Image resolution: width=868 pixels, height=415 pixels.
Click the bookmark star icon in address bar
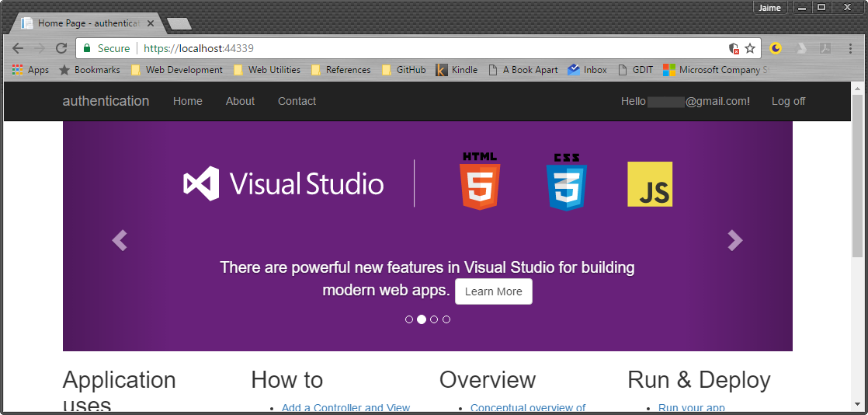750,48
